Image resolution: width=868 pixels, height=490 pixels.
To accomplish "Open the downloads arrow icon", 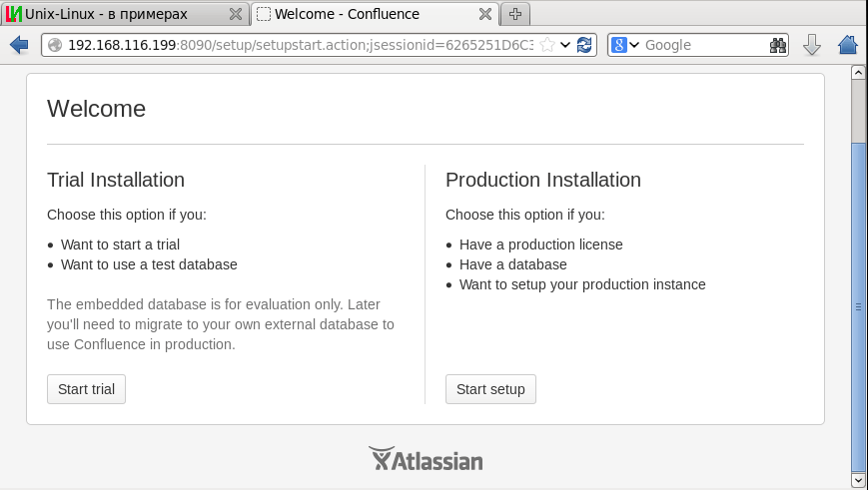I will 812,45.
